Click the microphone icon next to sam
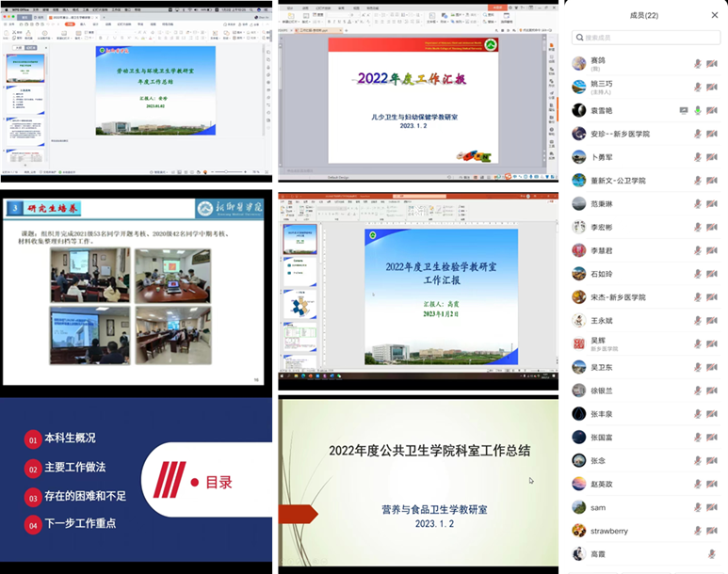This screenshot has height=574, width=728. point(698,508)
